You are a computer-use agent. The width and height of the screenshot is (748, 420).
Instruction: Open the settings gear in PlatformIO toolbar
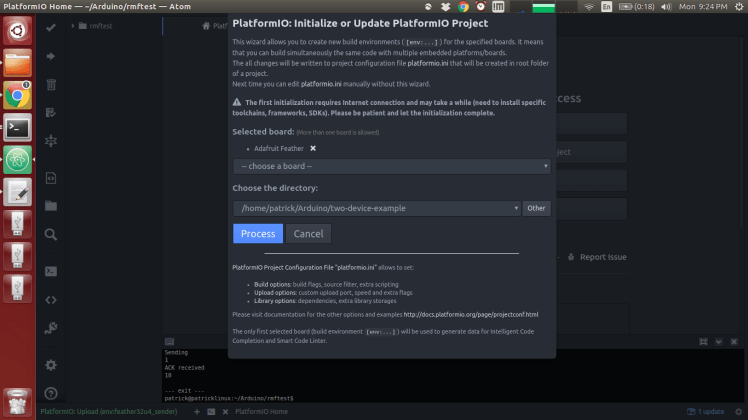[x=51, y=365]
